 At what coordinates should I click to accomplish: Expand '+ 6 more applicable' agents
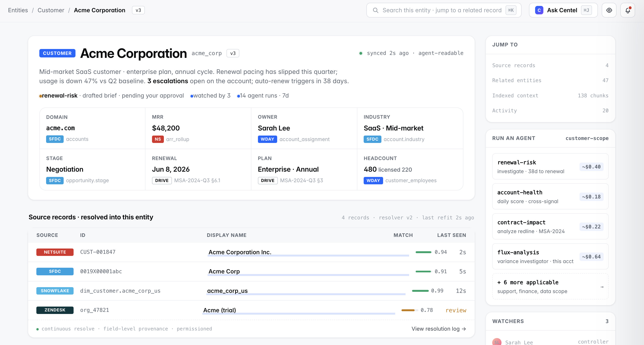[550, 287]
